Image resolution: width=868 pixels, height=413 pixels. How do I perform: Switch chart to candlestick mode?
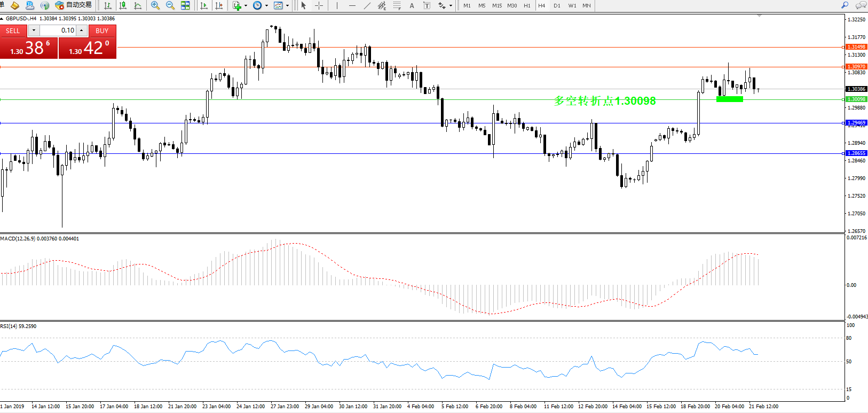[x=123, y=5]
